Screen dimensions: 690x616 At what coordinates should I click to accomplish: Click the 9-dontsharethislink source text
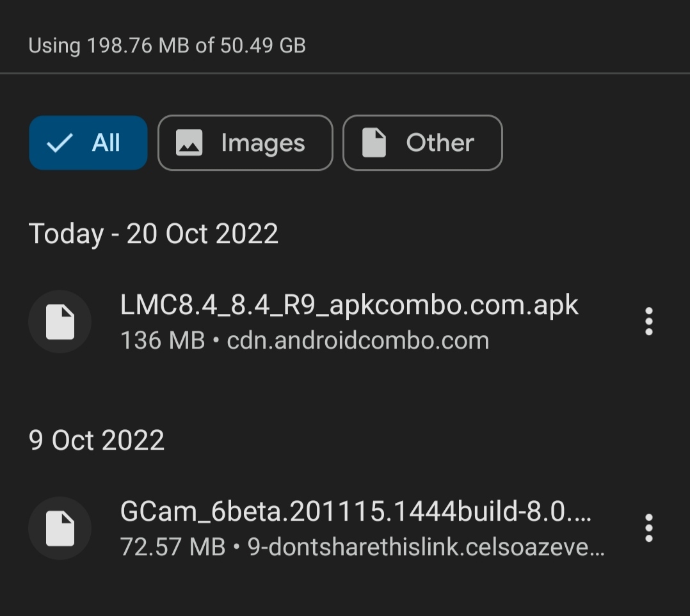tap(426, 548)
